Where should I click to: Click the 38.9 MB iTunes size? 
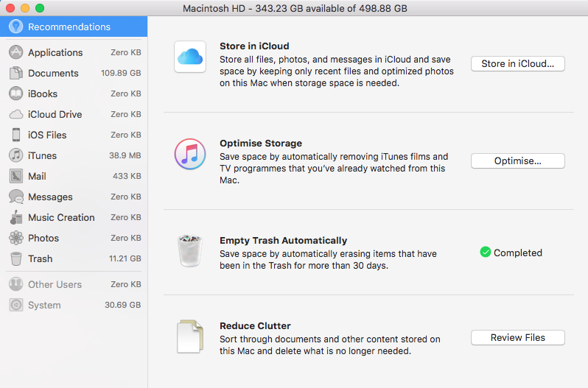tap(125, 155)
